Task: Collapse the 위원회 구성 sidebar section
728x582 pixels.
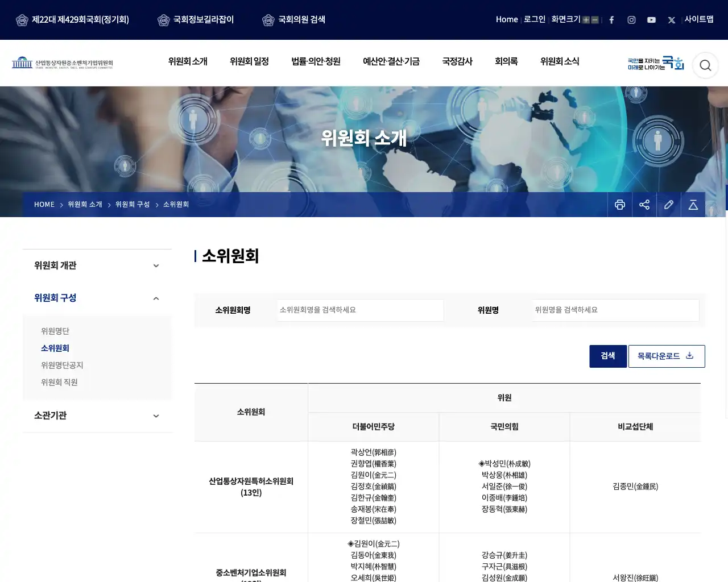Action: (97, 298)
